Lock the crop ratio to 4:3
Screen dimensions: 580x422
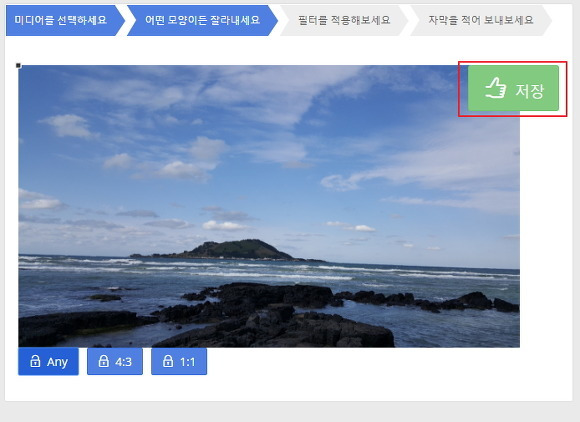pos(115,361)
